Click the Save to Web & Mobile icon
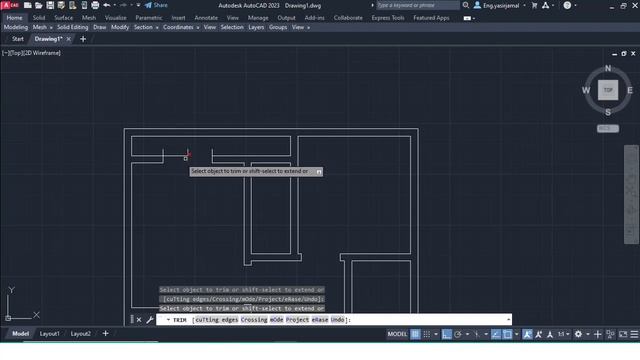 click(x=84, y=5)
